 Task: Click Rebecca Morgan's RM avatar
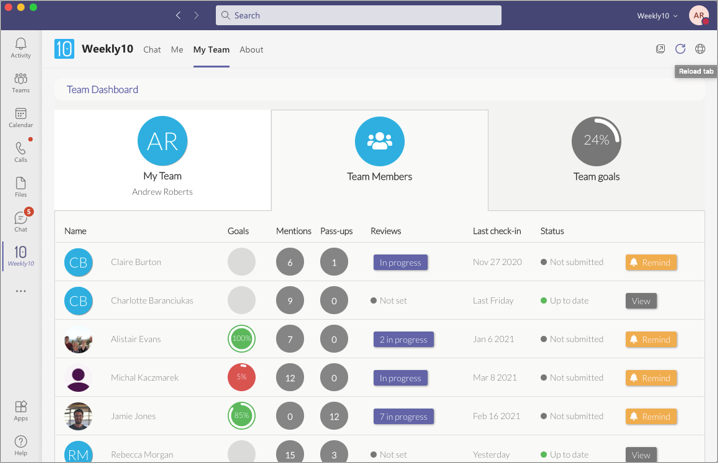(x=78, y=452)
